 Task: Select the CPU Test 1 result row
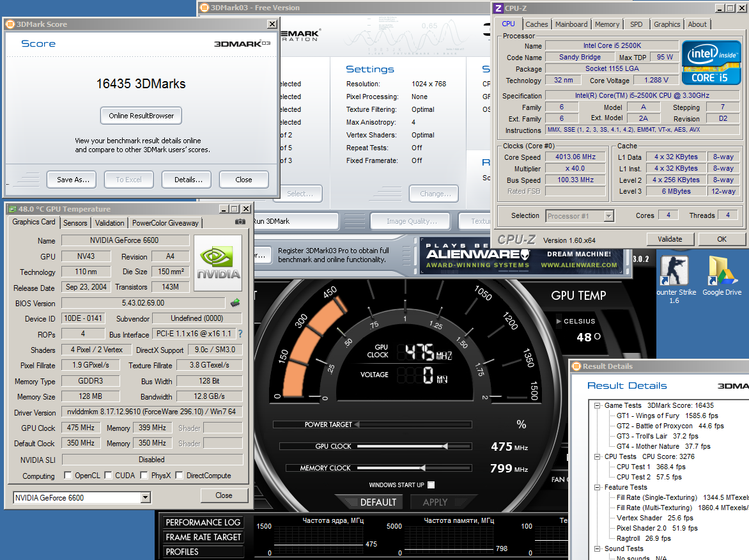[651, 467]
